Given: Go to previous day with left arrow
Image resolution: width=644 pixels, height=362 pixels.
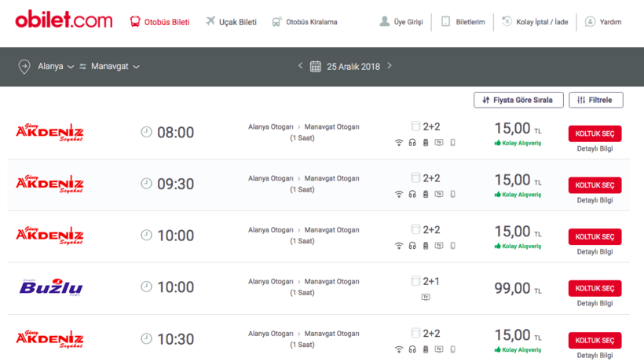Looking at the screenshot, I should pos(300,66).
